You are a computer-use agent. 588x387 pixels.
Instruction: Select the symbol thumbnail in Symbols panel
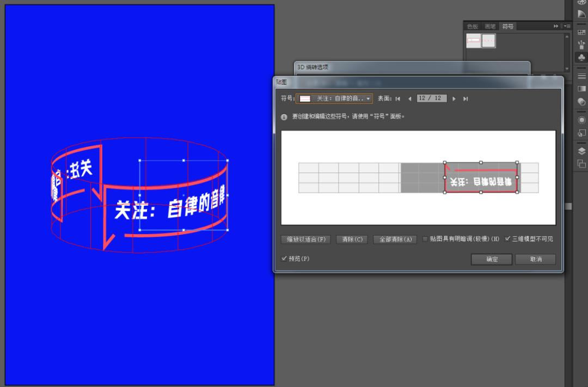[474, 40]
